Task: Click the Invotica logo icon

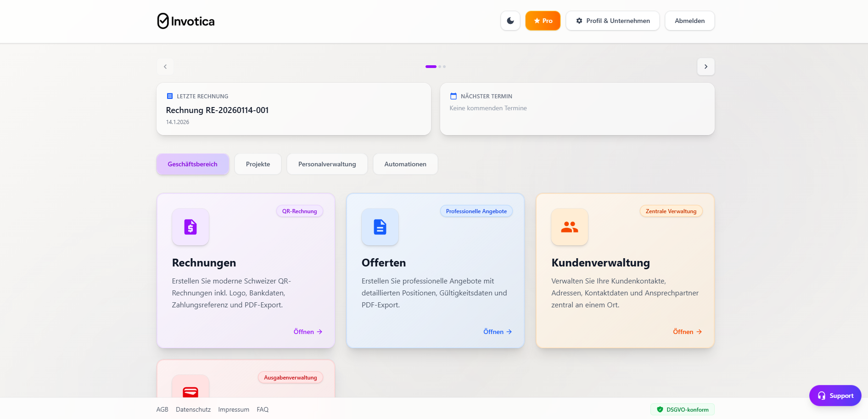Action: (x=163, y=20)
